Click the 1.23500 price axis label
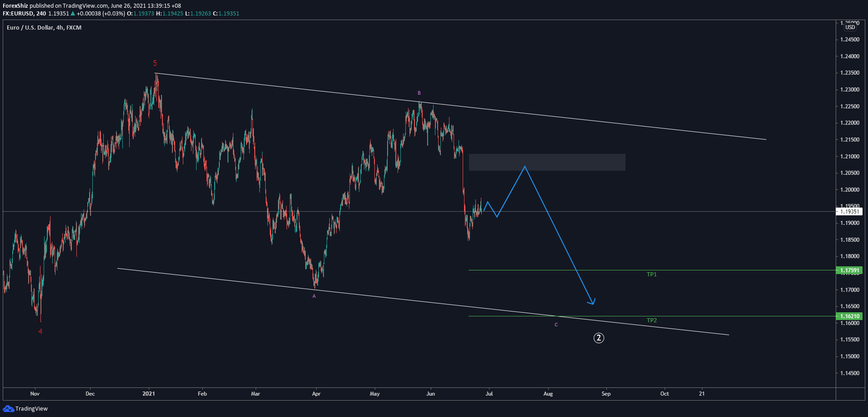This screenshot has width=868, height=417. coord(850,73)
